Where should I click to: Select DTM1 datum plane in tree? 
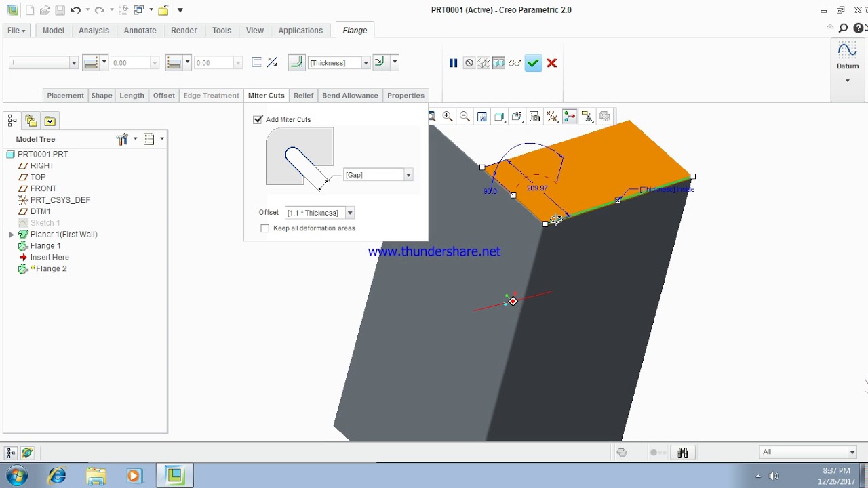pos(40,211)
